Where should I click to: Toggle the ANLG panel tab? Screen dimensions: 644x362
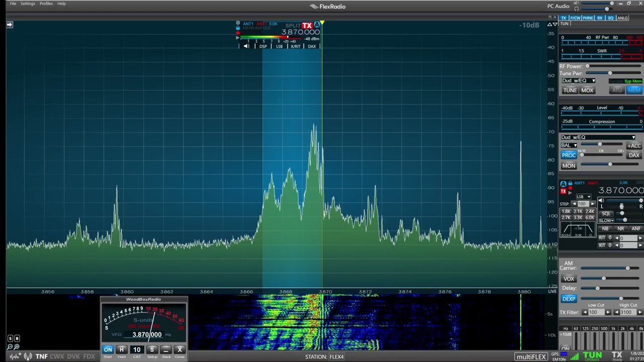622,18
